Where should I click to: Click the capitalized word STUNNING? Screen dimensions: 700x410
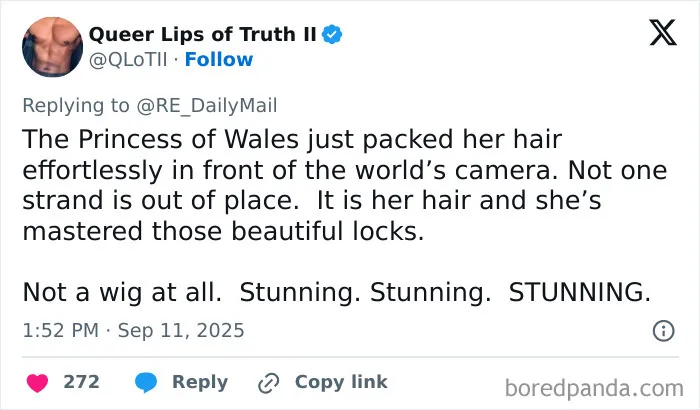pyautogui.click(x=579, y=293)
